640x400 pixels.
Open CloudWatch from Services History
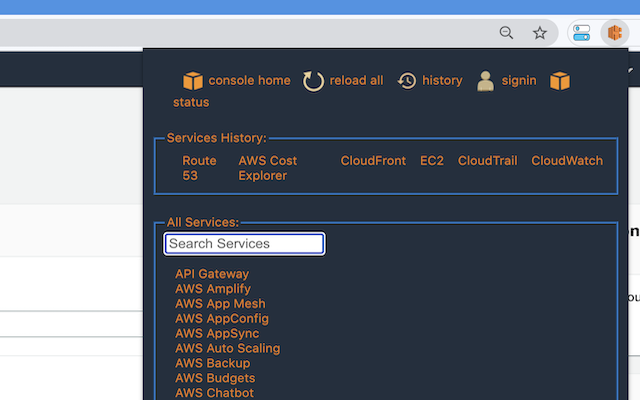coord(567,160)
